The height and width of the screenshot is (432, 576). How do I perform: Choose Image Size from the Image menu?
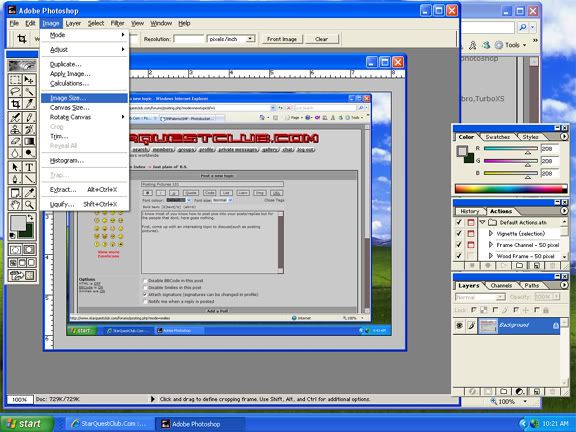tap(85, 98)
